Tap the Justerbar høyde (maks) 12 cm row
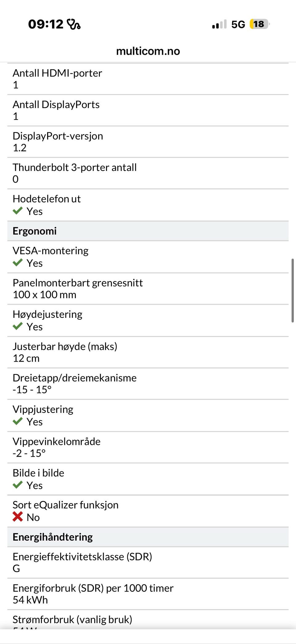This screenshot has width=296, height=644. pyautogui.click(x=148, y=352)
